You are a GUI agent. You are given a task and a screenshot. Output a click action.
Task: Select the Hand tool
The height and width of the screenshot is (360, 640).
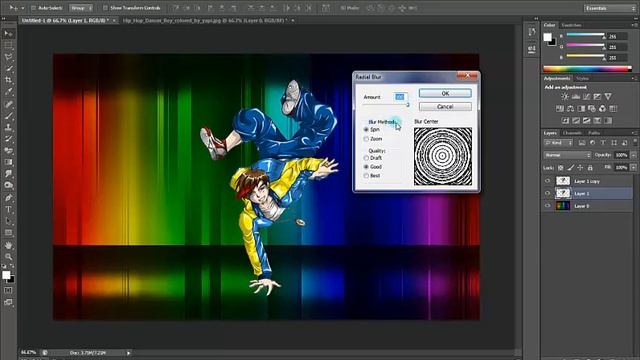9,245
